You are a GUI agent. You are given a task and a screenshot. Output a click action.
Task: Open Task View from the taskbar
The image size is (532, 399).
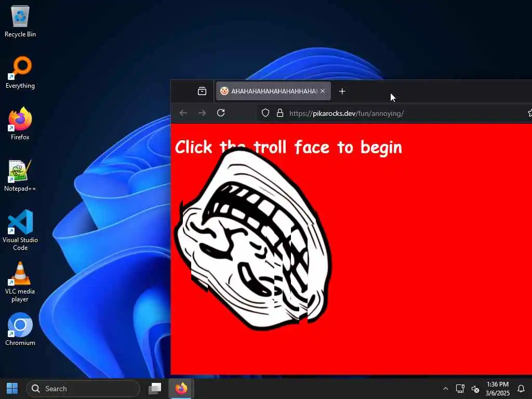coord(155,389)
